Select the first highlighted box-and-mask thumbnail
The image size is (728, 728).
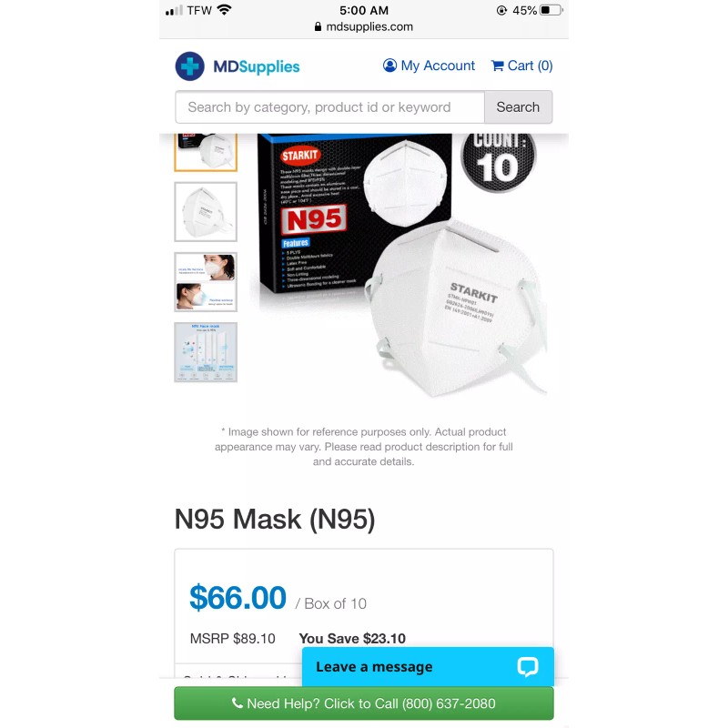[x=206, y=152]
